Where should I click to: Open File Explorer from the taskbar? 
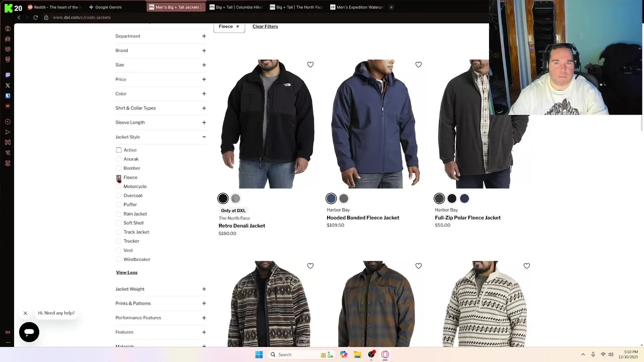[x=357, y=354]
